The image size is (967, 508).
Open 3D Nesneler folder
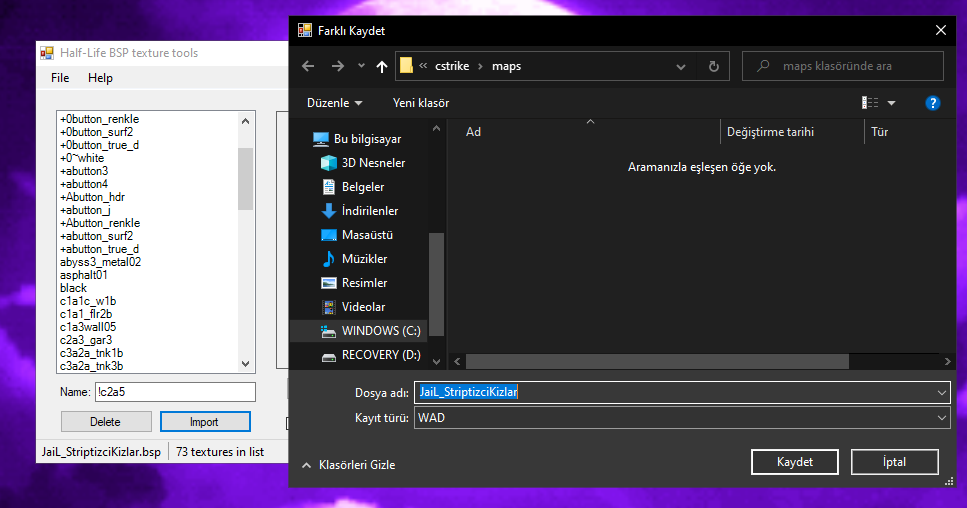click(363, 163)
